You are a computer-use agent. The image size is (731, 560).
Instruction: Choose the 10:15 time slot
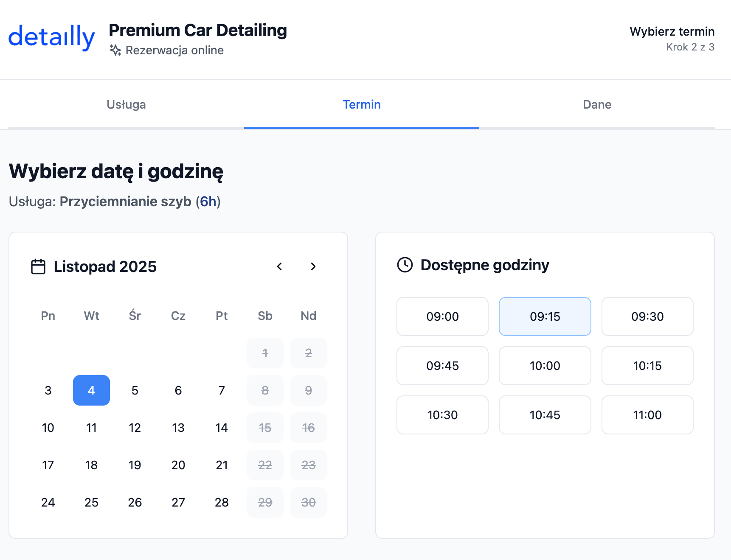[x=647, y=366]
